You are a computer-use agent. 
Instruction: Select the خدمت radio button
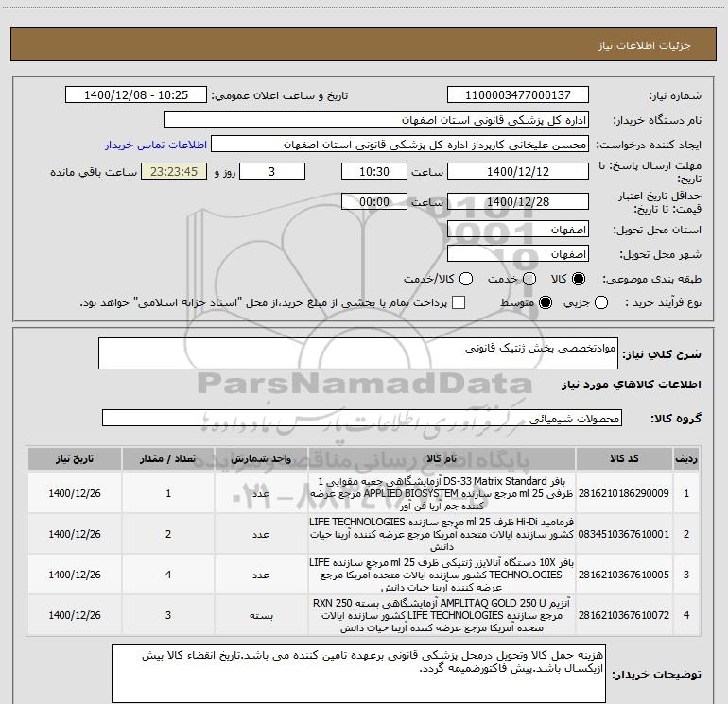click(529, 279)
